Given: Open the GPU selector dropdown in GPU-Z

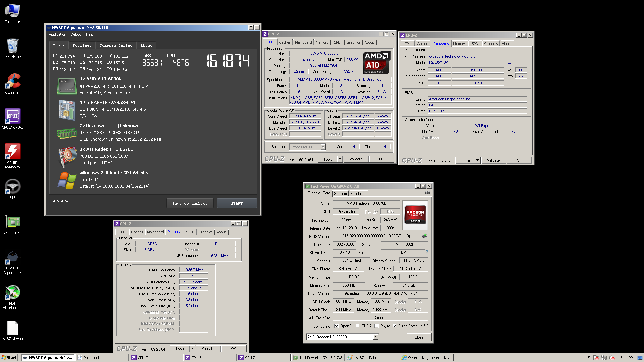Looking at the screenshot, I should pos(376,337).
